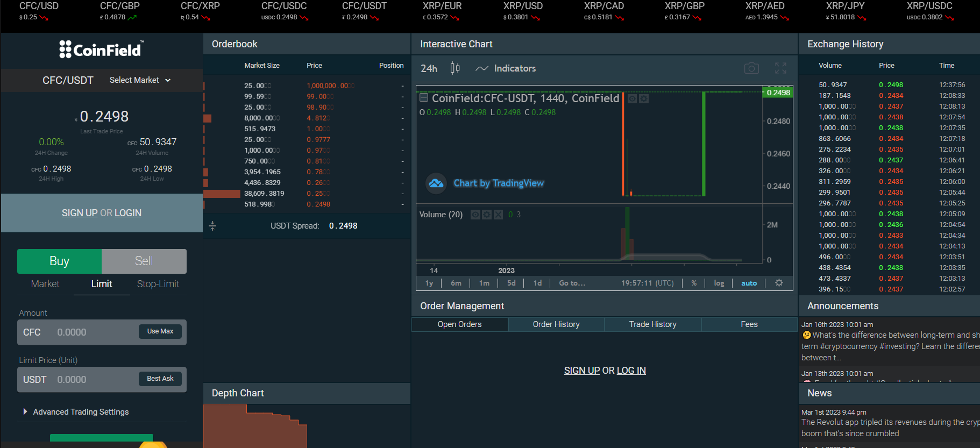This screenshot has height=448, width=980.
Task: Select the XRP/USD ticker in top bar
Action: (523, 11)
